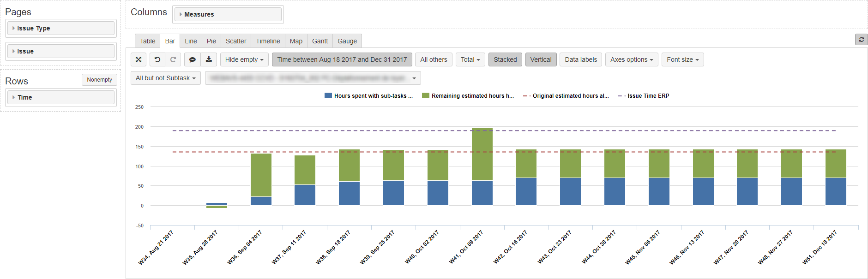Switch to the Pie chart tab

pos(211,41)
